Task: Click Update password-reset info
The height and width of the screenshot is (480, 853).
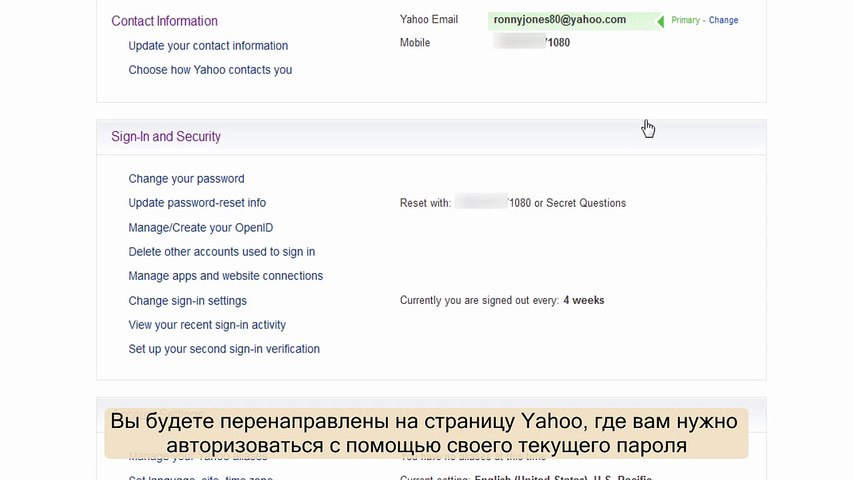Action: [197, 203]
